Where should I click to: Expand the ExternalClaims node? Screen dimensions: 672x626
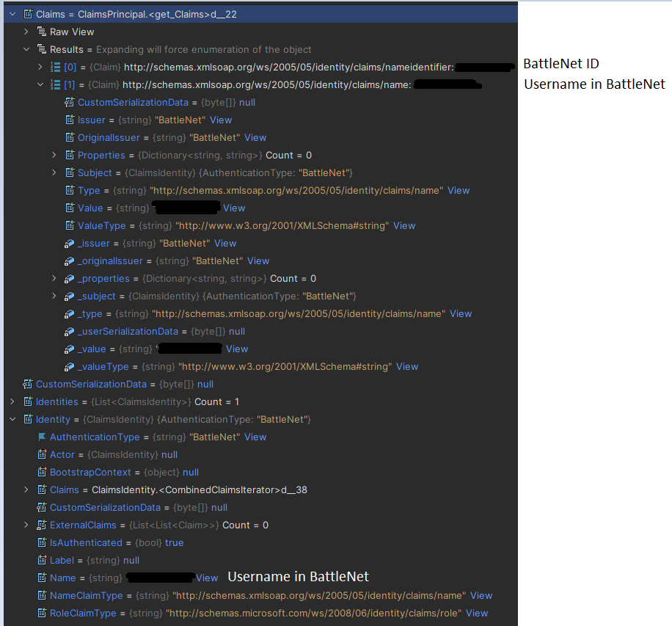(25, 525)
